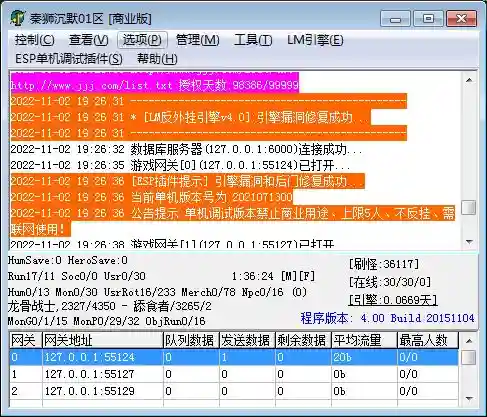487x417 pixels.
Task: Minimize the 秦狮沉默01区 window
Action: click(x=395, y=19)
